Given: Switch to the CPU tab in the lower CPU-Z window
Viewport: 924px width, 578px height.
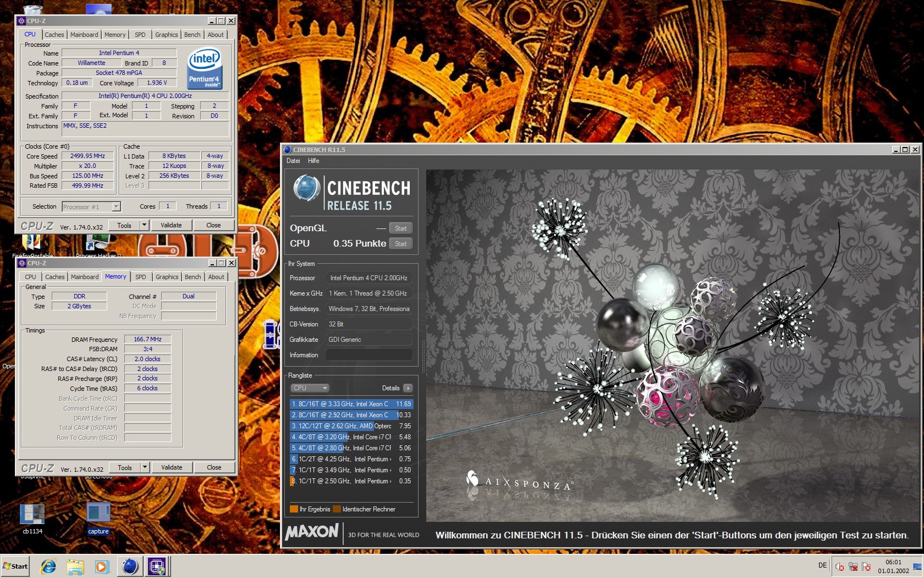Looking at the screenshot, I should pyautogui.click(x=31, y=277).
